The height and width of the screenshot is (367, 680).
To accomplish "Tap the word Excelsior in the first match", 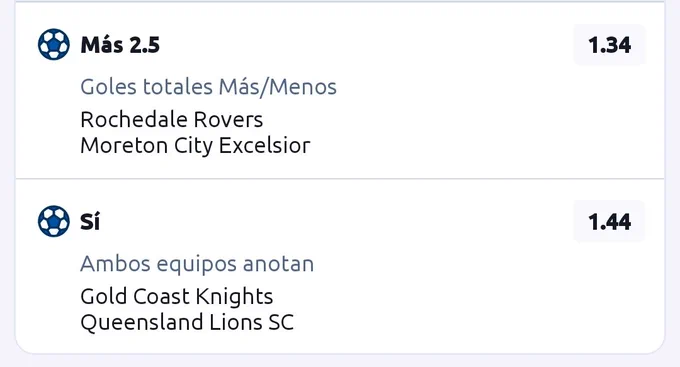I will [x=265, y=145].
